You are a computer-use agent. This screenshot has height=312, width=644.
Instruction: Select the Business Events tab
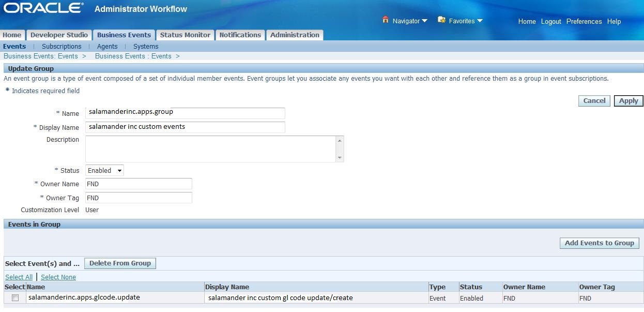(x=124, y=35)
